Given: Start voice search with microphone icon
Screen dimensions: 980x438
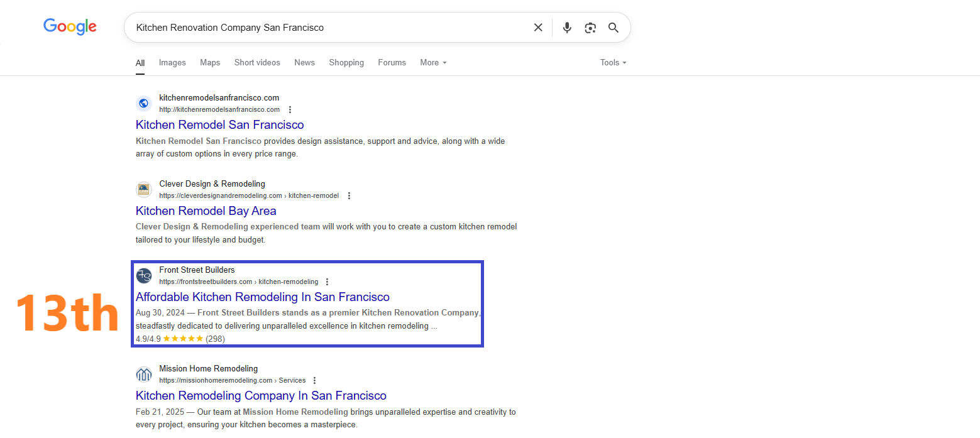Looking at the screenshot, I should pyautogui.click(x=567, y=28).
